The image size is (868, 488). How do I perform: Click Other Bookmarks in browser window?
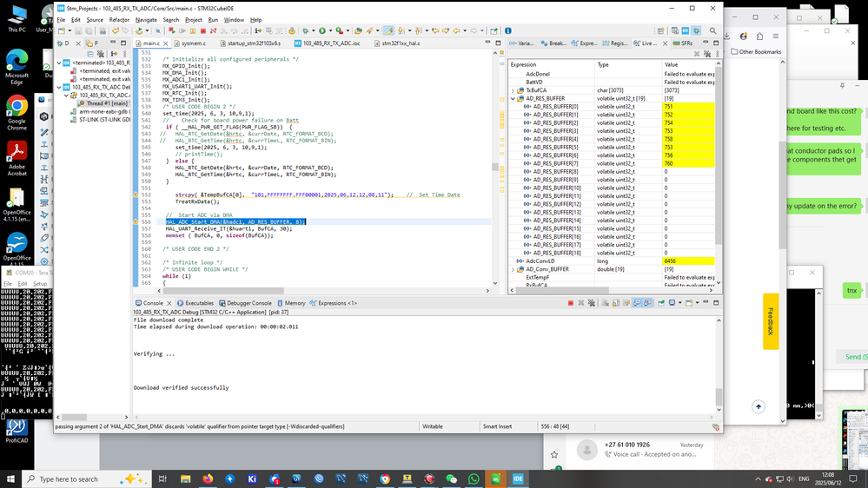(756, 51)
